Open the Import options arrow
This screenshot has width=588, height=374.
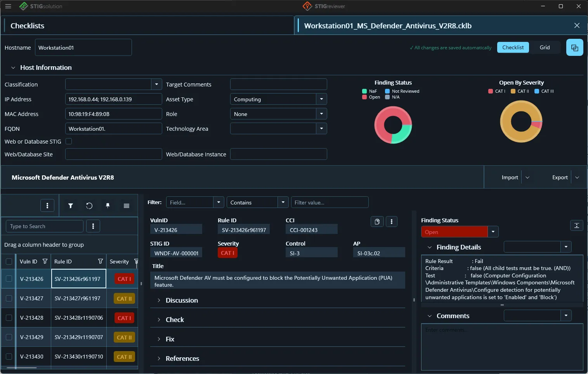(527, 177)
